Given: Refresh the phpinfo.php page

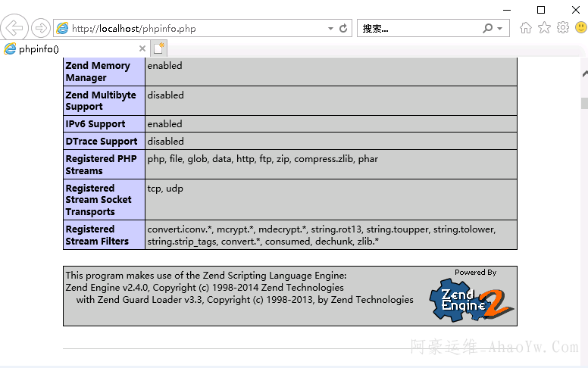Looking at the screenshot, I should click(x=343, y=28).
